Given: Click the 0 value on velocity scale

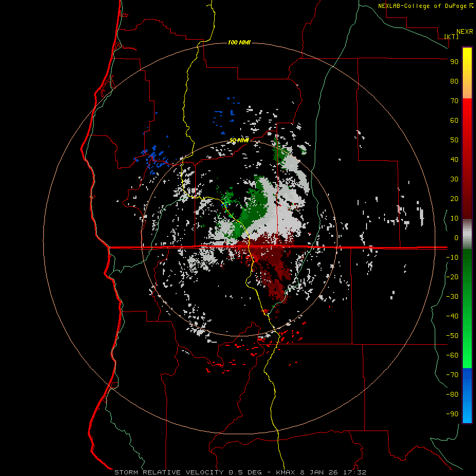Looking at the screenshot, I should pyautogui.click(x=456, y=238).
